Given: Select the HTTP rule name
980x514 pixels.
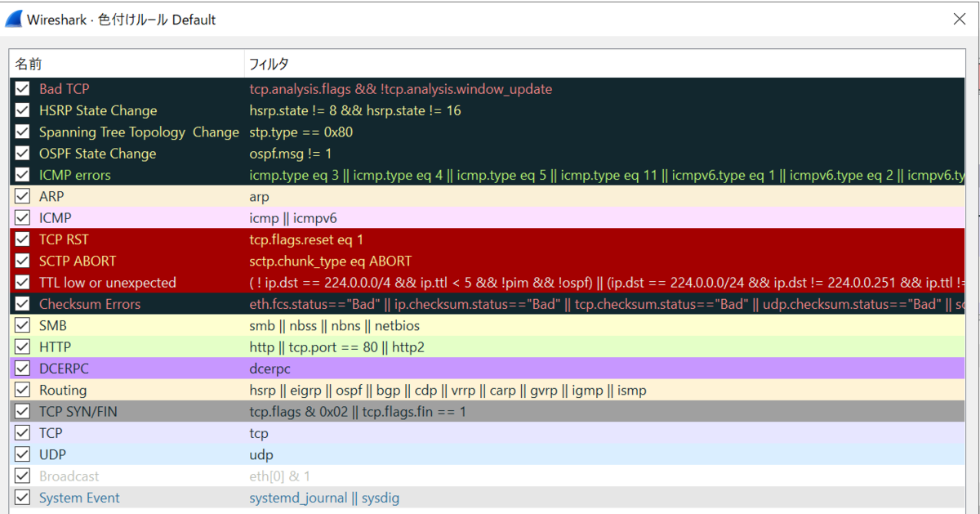Looking at the screenshot, I should [x=56, y=347].
